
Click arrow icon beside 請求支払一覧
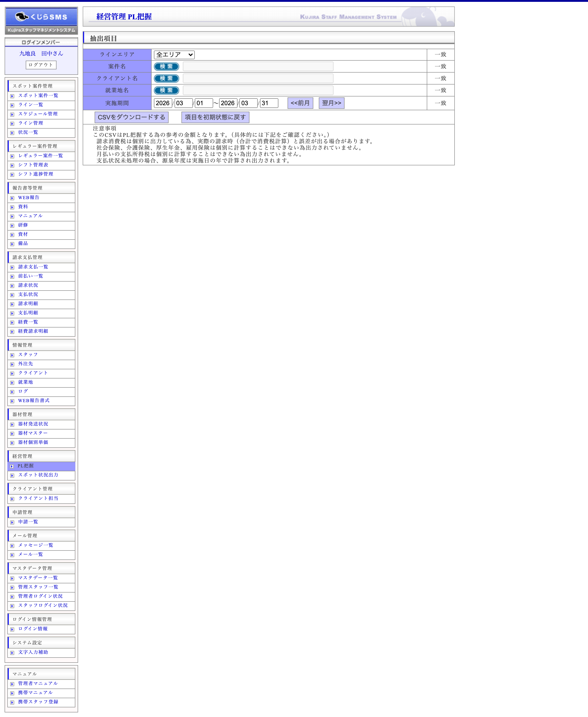click(12, 268)
